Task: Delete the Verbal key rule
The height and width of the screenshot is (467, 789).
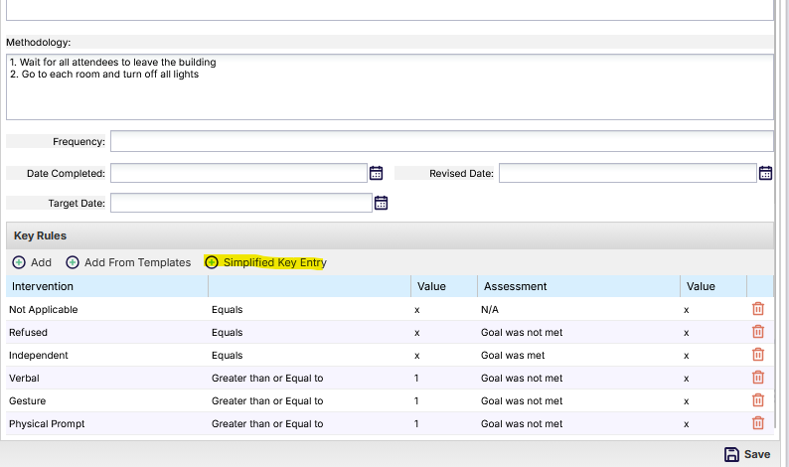Action: (x=758, y=377)
